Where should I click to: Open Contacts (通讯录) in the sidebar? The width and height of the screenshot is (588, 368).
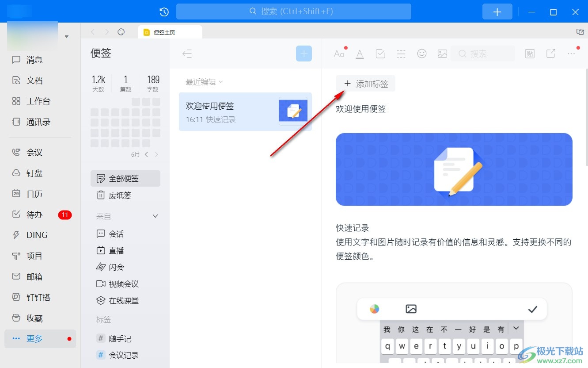(40, 122)
